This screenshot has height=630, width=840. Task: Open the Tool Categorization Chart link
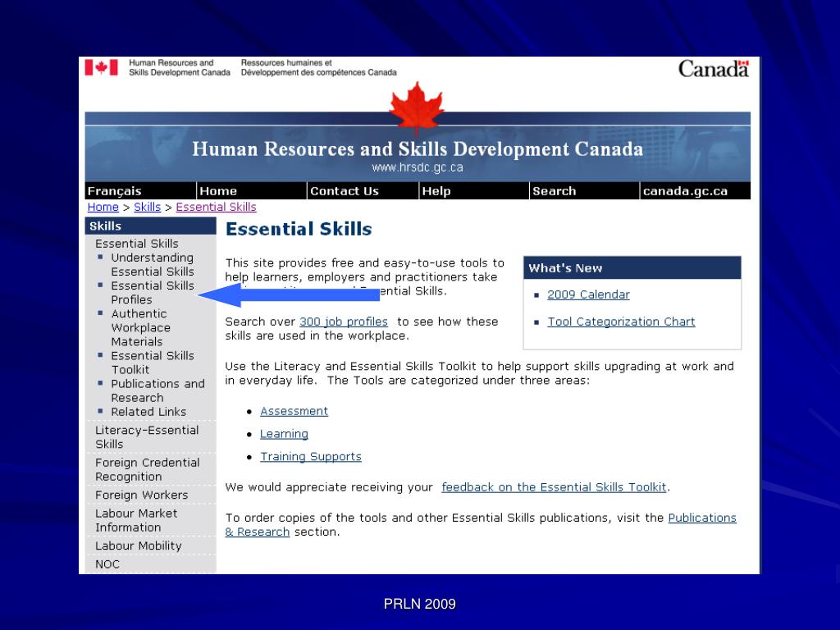coord(621,322)
